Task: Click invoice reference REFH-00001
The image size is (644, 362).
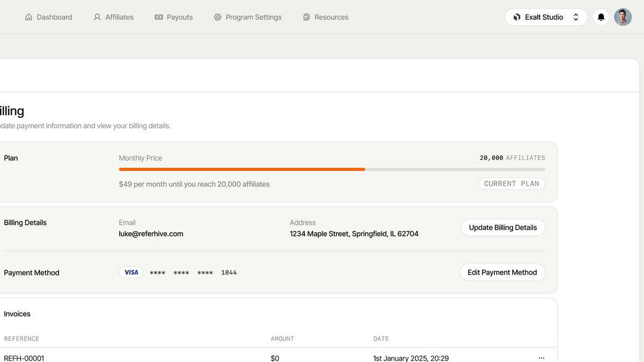Action: tap(24, 358)
